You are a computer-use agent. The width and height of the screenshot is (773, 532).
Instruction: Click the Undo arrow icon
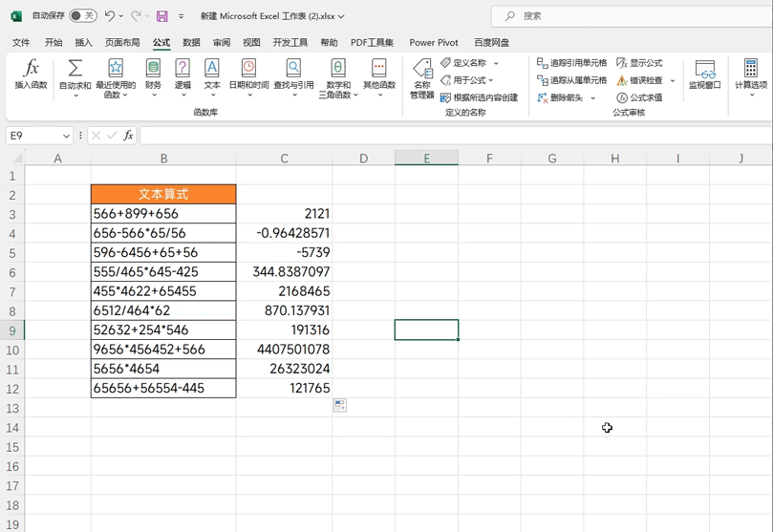110,16
